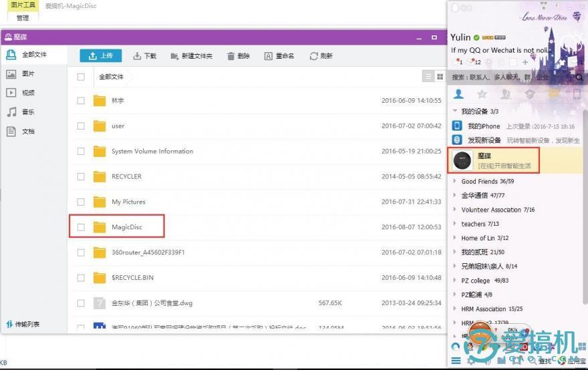588x370 pixels.
Task: Expand the PZ配浦 4/8 group
Action: tap(454, 295)
